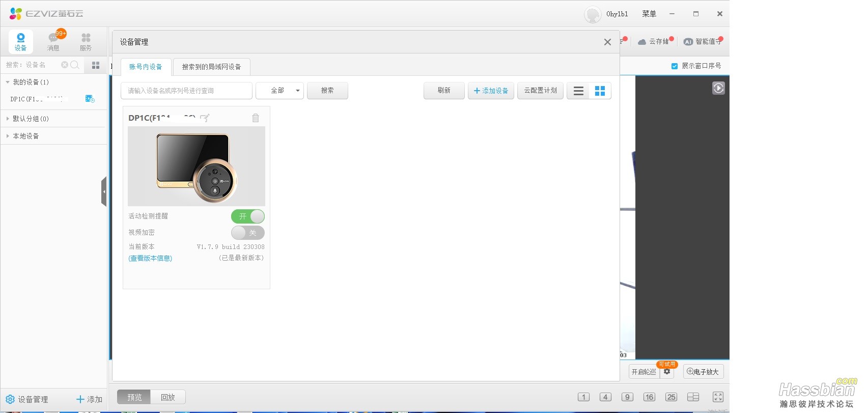The image size is (868, 413).
Task: Collapse 我的设备(1) tree group
Action: 8,82
